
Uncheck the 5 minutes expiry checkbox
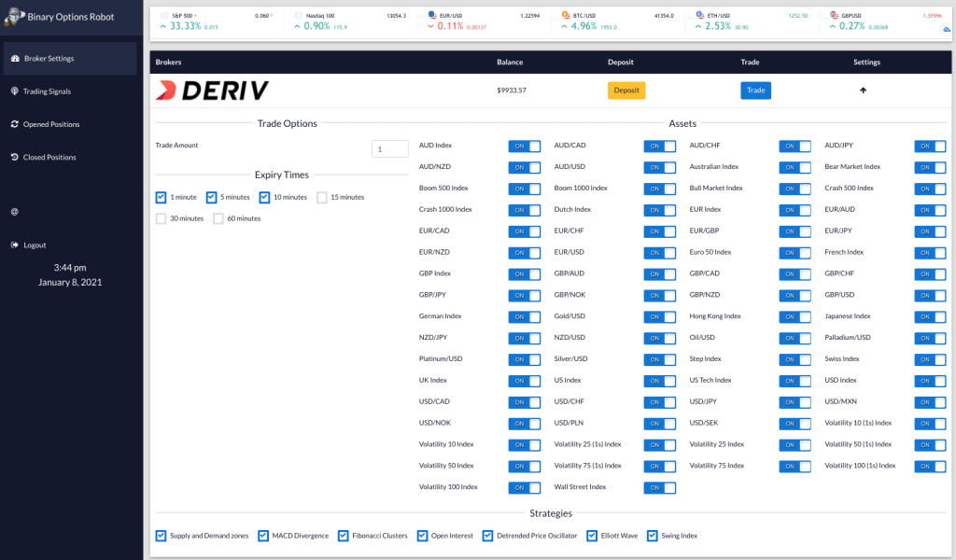click(x=212, y=198)
